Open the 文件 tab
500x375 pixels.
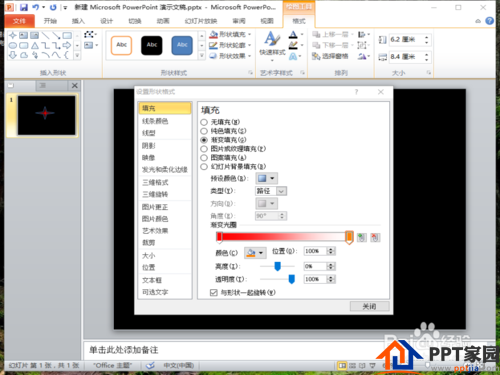point(19,21)
